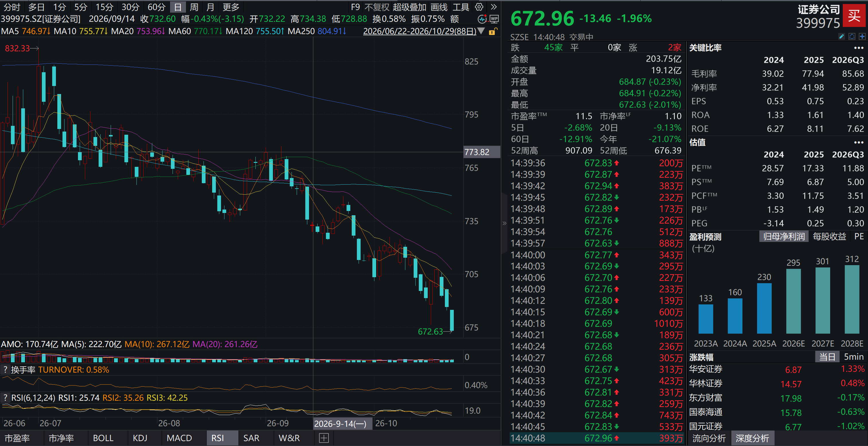The width and height of the screenshot is (868, 446).
Task: Select MACD indicator tab
Action: coord(179,438)
